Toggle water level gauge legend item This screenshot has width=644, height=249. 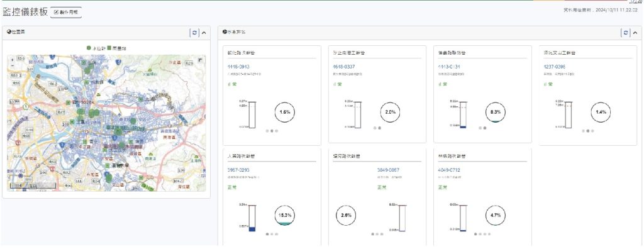(94, 48)
